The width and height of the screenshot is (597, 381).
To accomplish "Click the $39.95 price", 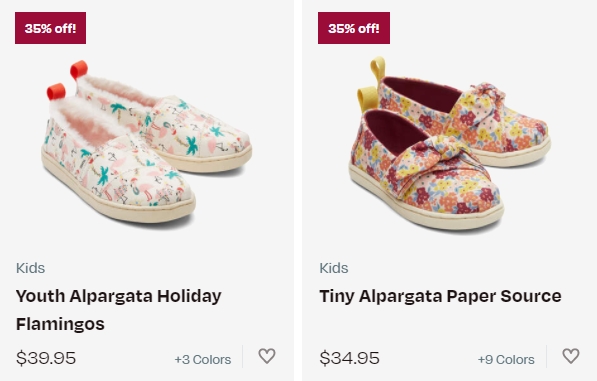I will point(46,358).
